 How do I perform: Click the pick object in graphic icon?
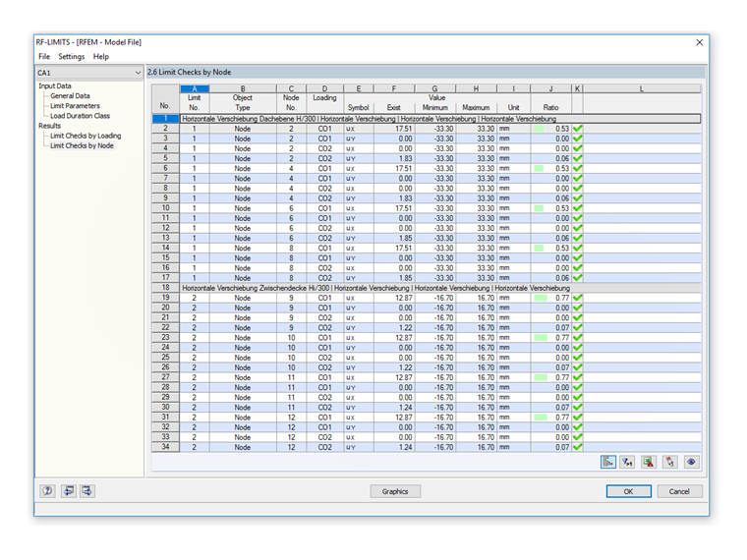669,462
